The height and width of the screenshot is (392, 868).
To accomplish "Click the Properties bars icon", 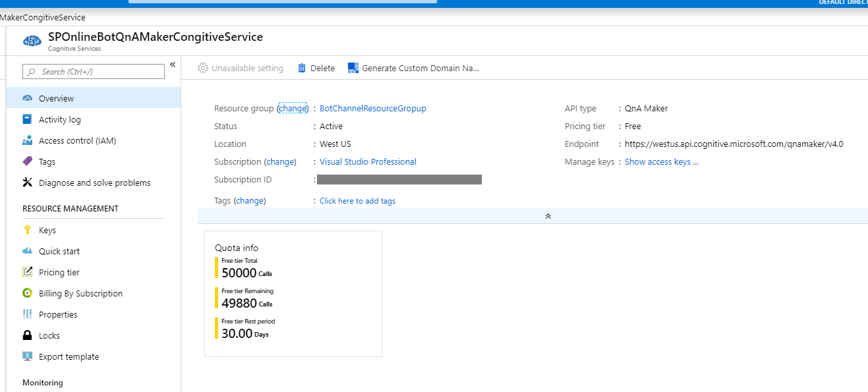I will click(27, 314).
